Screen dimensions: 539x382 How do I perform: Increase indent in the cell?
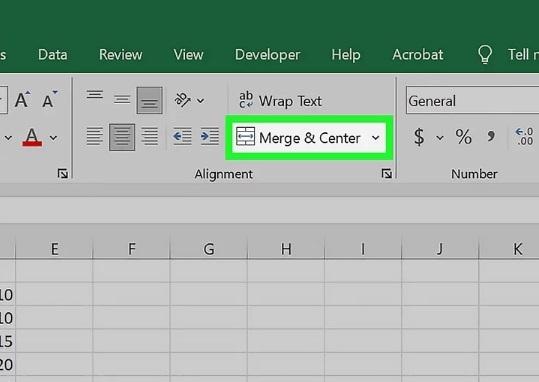[210, 137]
